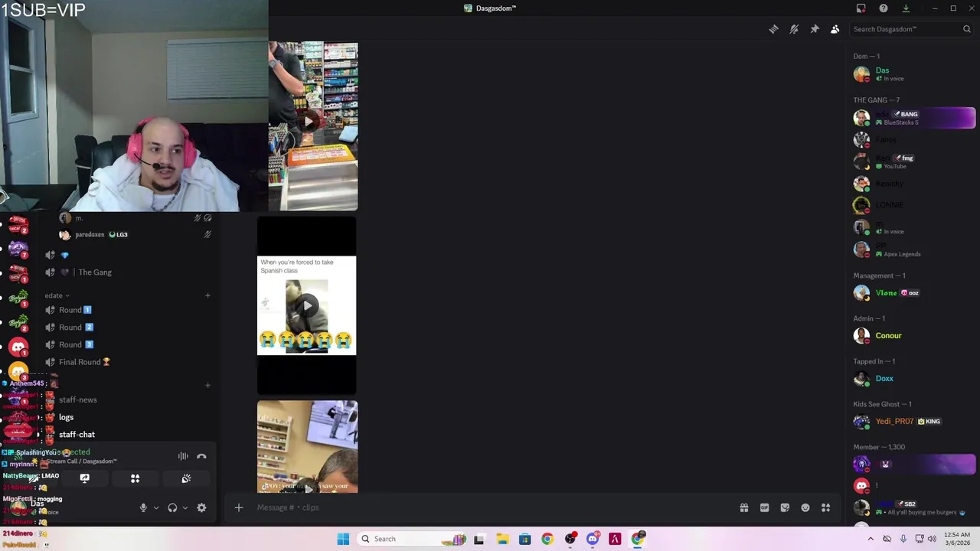Click the plus attachment button in message bar
The image size is (980, 551).
238,507
